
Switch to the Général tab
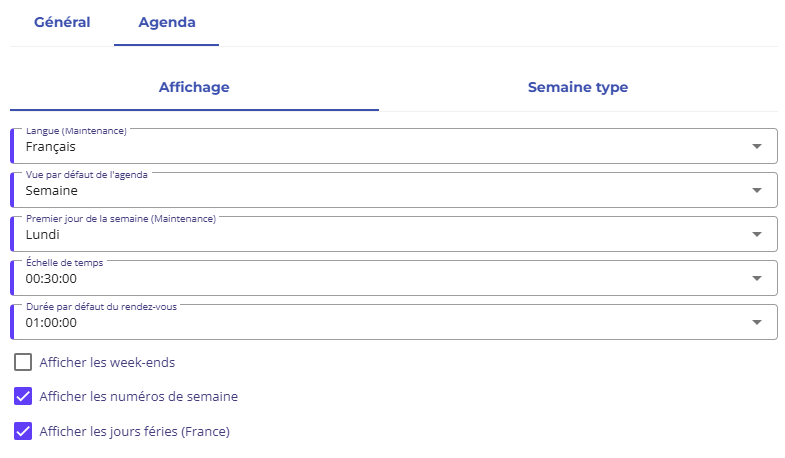62,22
